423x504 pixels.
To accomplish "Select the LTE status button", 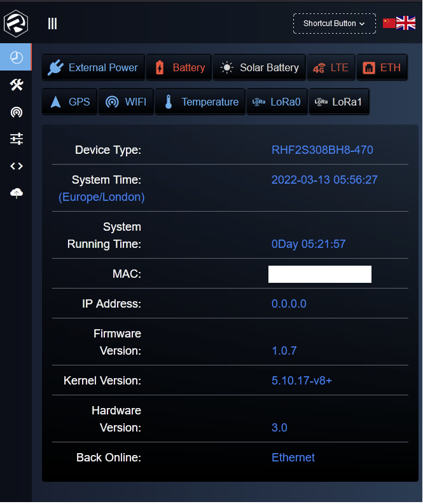I will point(331,67).
